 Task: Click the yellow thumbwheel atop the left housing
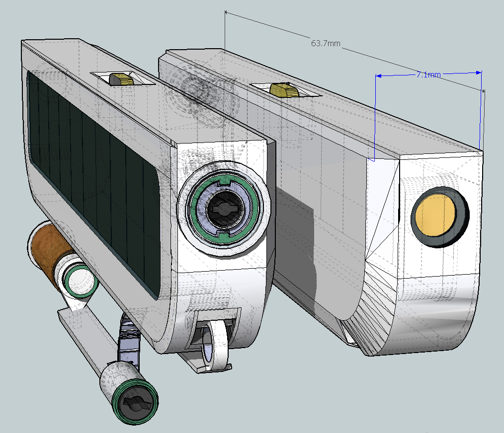pos(122,79)
